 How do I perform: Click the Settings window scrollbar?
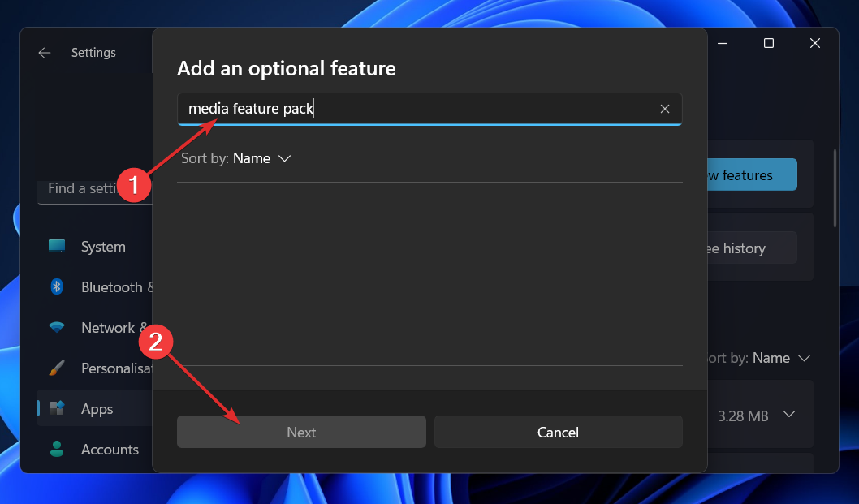[x=835, y=188]
